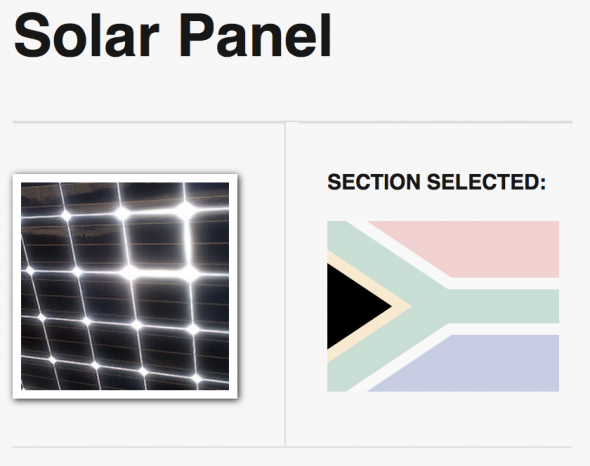
Task: Select the yellow border around the black triangle
Action: [403, 306]
